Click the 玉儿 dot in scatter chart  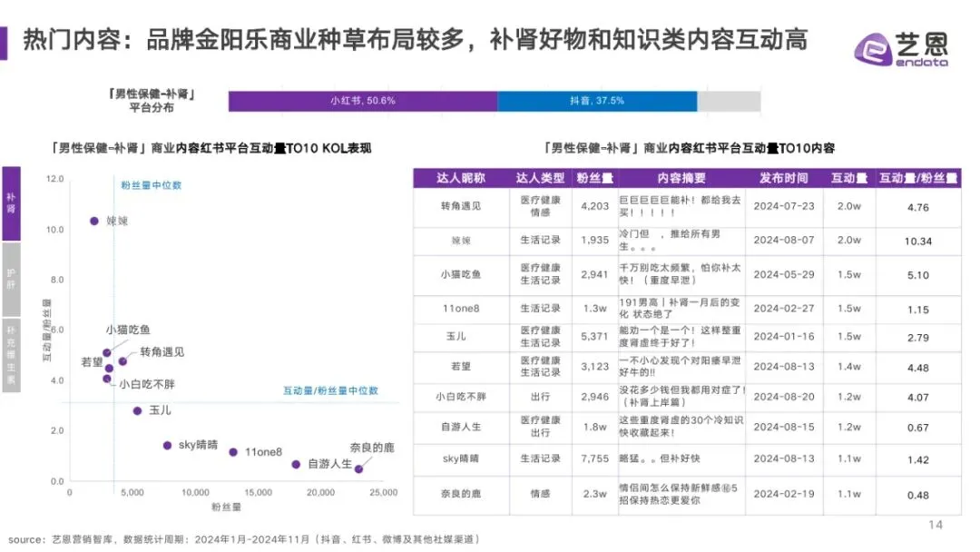(137, 410)
